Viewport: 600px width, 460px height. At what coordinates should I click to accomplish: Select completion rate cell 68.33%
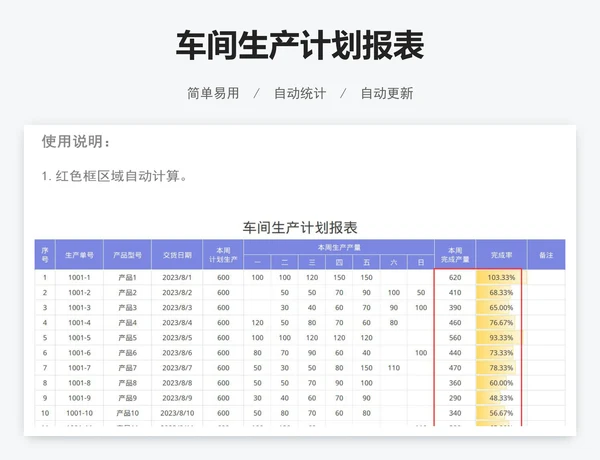tap(501, 292)
